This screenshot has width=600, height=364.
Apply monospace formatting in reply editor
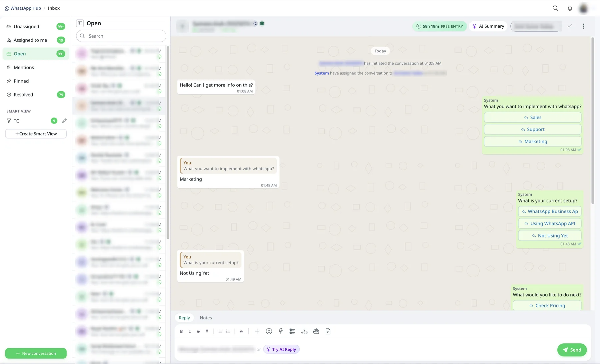tap(207, 331)
